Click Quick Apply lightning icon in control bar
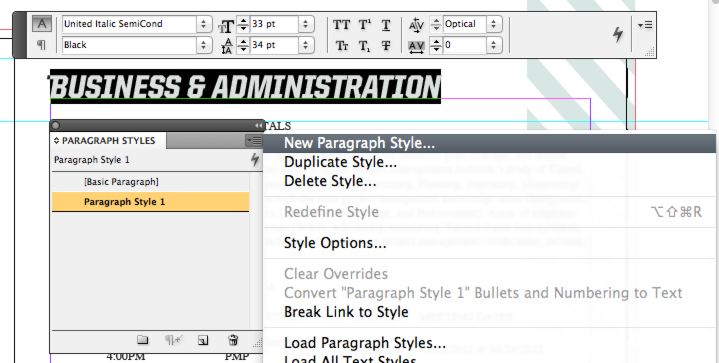The height and width of the screenshot is (363, 719). (618, 34)
